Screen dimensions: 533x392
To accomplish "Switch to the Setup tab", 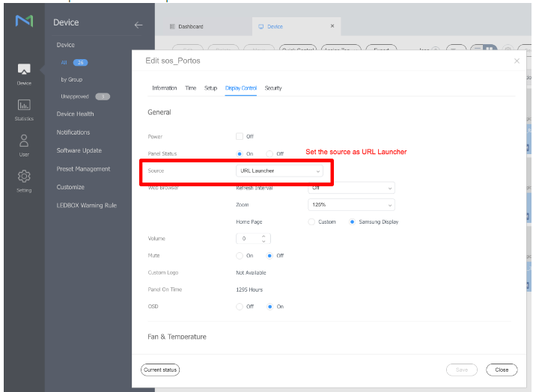I will tap(210, 88).
